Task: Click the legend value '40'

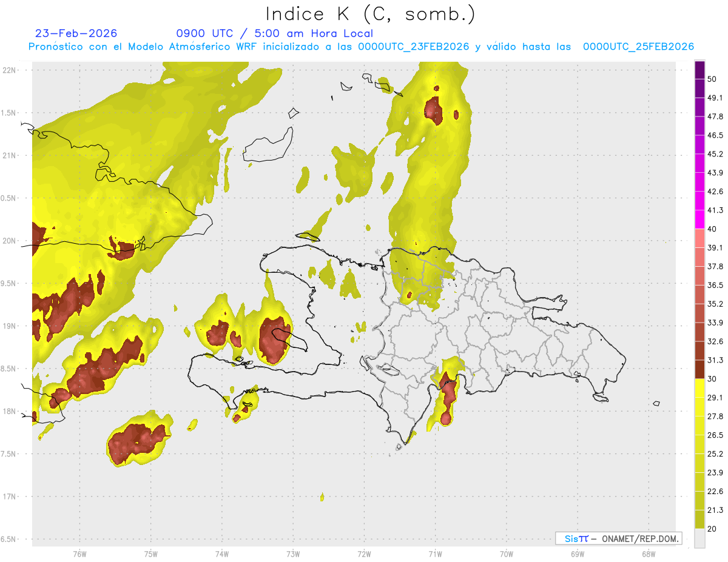Action: [712, 229]
